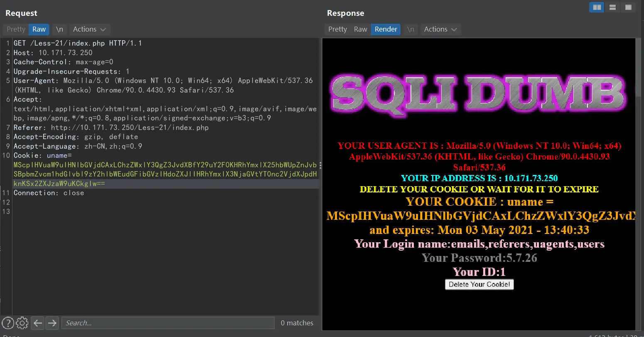The width and height of the screenshot is (644, 337).
Task: Click the request Search input field
Action: click(168, 323)
